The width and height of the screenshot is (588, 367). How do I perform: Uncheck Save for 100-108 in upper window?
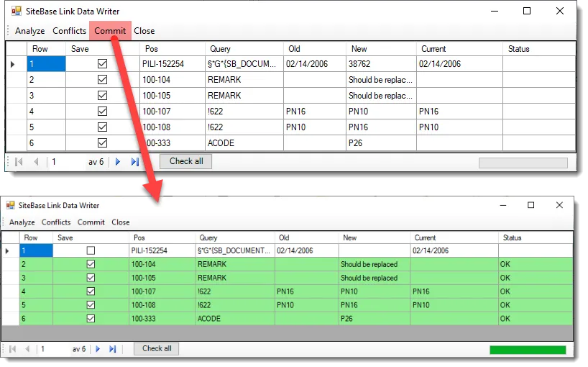[x=102, y=127]
